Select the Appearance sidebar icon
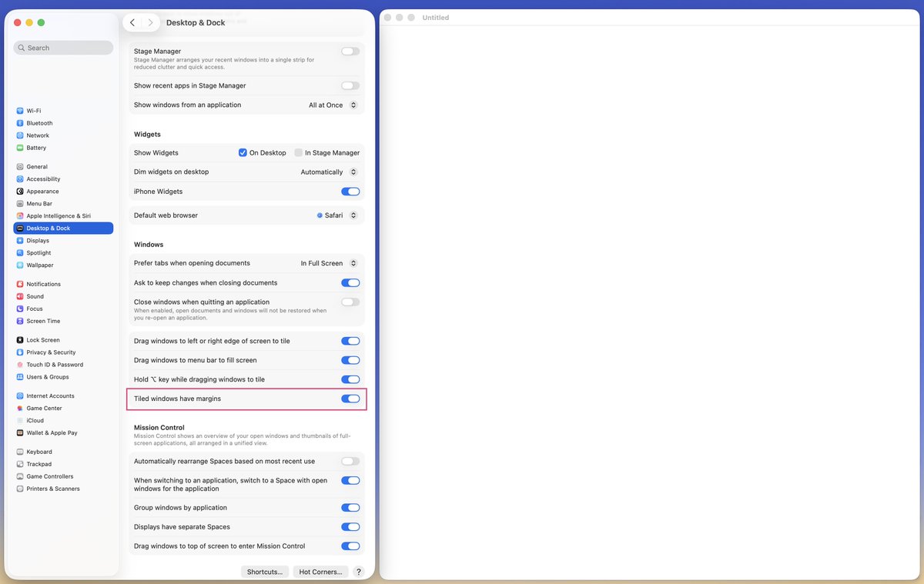This screenshot has width=924, height=584. click(20, 192)
